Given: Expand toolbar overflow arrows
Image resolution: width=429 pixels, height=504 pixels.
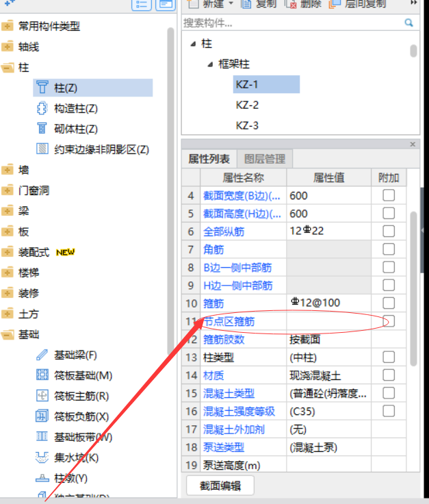Looking at the screenshot, I should coord(414,3).
